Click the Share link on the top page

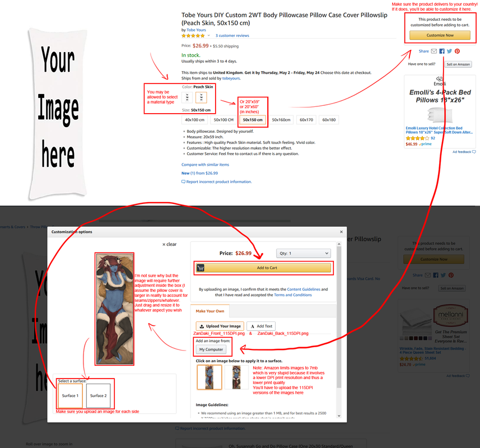pos(423,51)
